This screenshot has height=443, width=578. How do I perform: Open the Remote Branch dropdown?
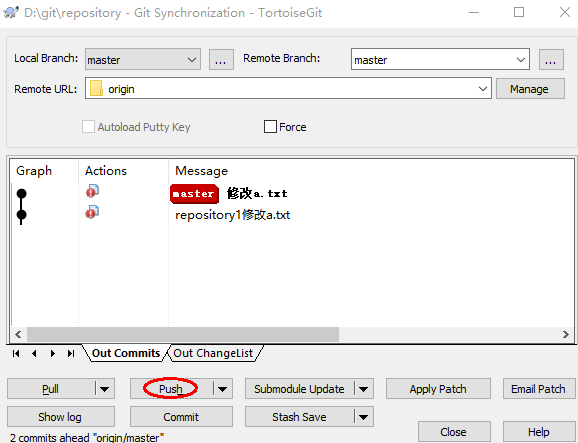coord(520,59)
